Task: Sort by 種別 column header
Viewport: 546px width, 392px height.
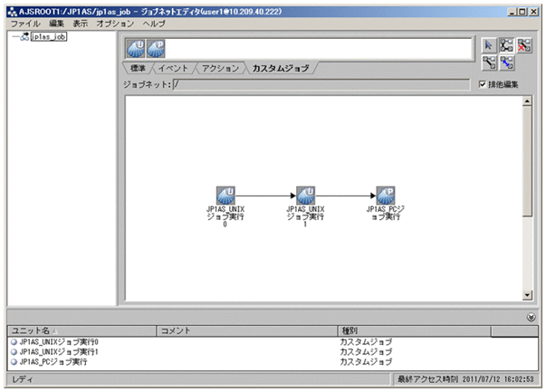Action: [415, 330]
